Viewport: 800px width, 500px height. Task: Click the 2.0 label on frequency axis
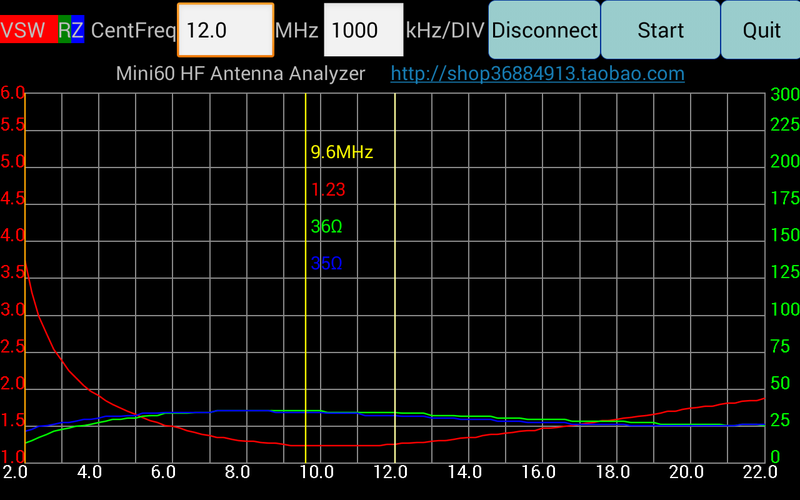click(15, 471)
